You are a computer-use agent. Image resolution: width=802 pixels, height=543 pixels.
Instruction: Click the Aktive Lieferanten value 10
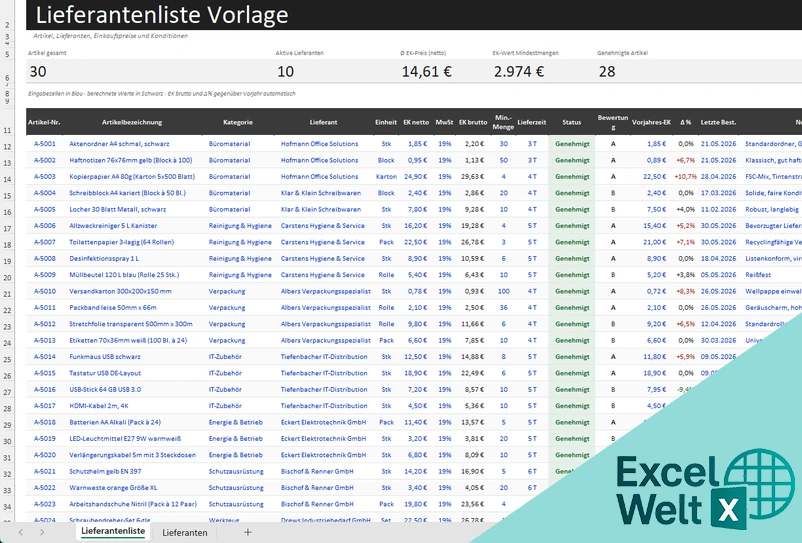point(285,71)
